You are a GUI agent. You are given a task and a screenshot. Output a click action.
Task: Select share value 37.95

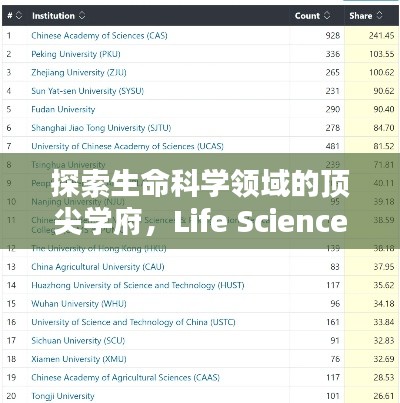(x=384, y=267)
